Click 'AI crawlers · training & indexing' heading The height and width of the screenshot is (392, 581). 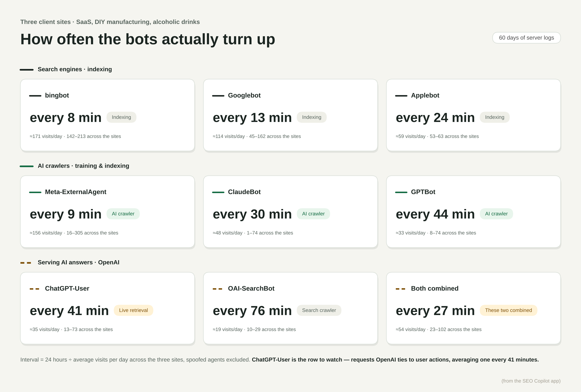[83, 166]
